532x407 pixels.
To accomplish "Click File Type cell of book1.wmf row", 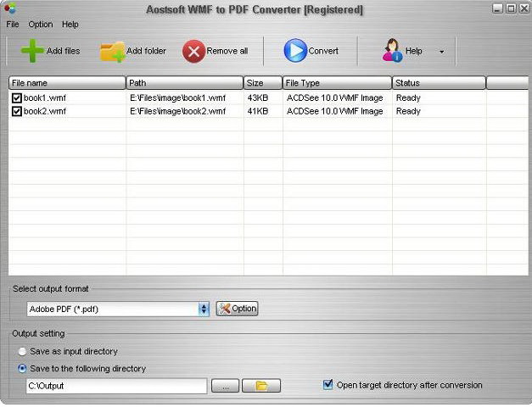I will pyautogui.click(x=335, y=98).
